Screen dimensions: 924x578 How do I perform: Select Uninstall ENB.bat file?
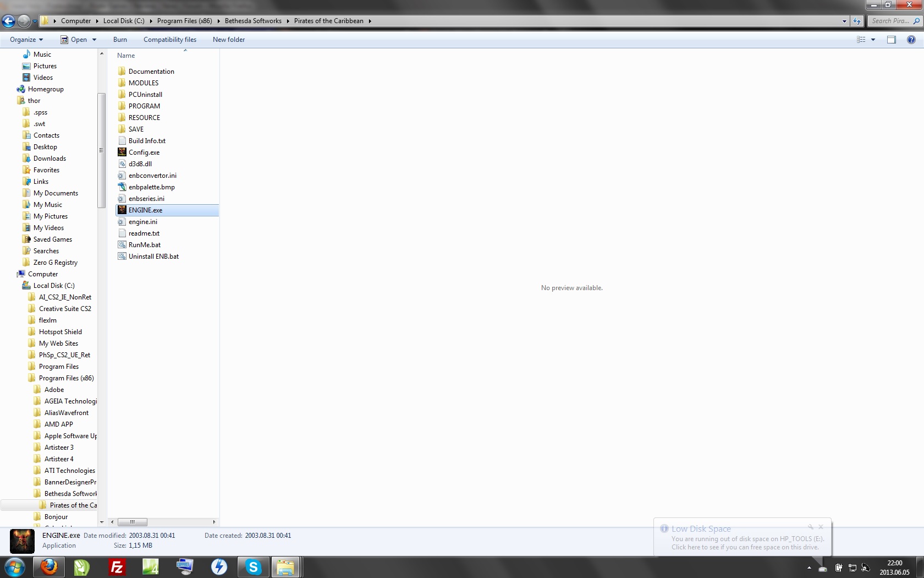[153, 257]
